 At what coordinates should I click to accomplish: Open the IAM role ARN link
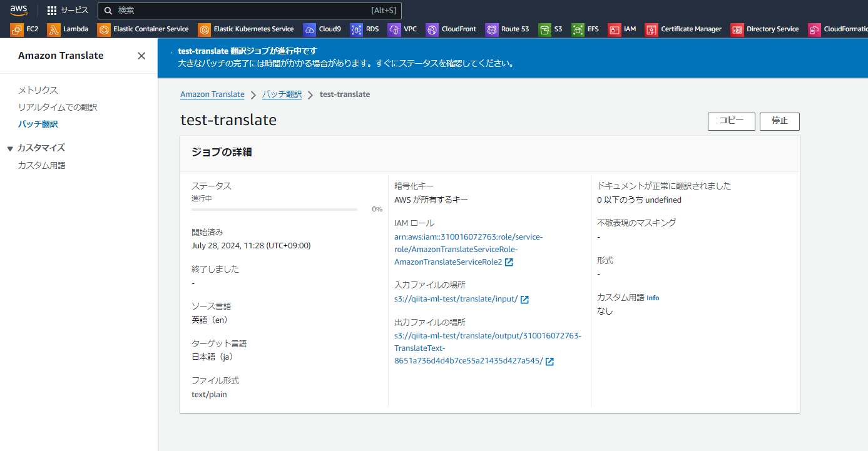pos(469,250)
